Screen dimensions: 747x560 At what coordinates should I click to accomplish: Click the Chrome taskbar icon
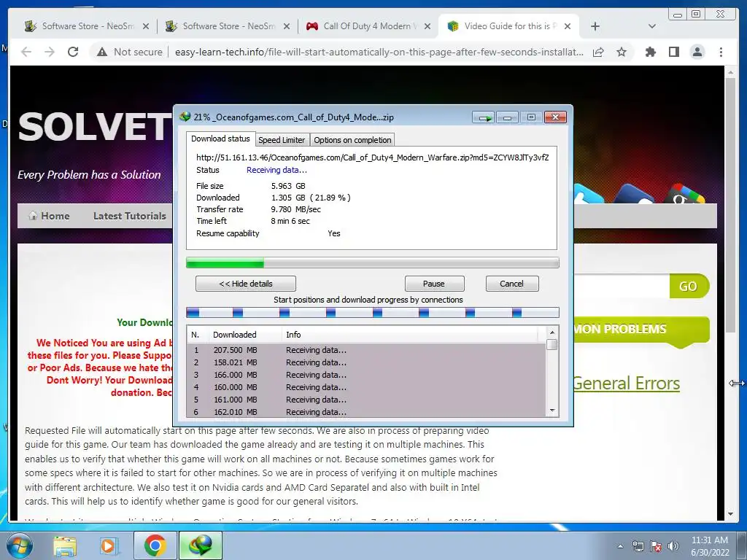point(155,545)
